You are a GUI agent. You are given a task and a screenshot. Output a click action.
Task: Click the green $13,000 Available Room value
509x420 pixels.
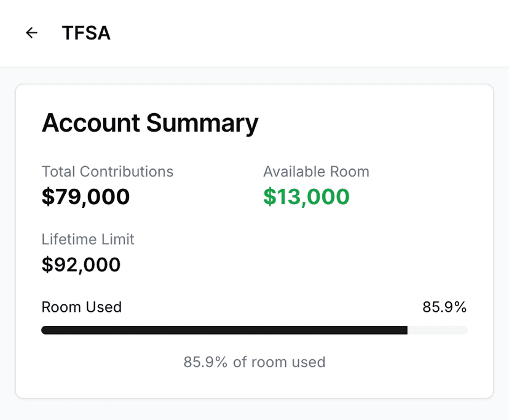(x=306, y=197)
